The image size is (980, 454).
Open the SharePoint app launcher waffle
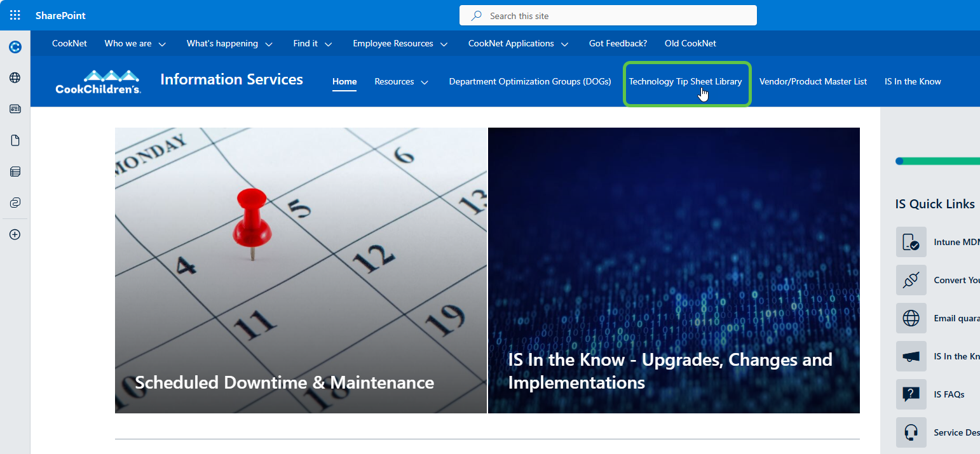[x=15, y=15]
